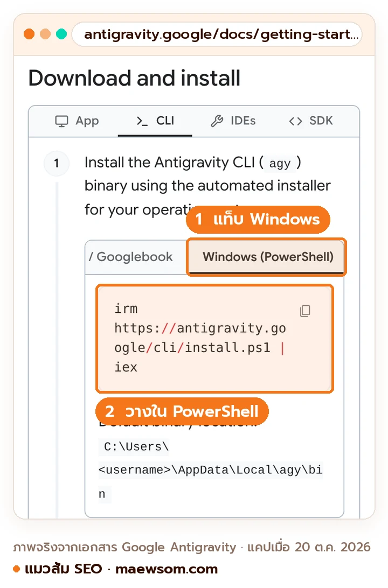Click the monitor icon on App tab
The height and width of the screenshot is (588, 388).
62,121
